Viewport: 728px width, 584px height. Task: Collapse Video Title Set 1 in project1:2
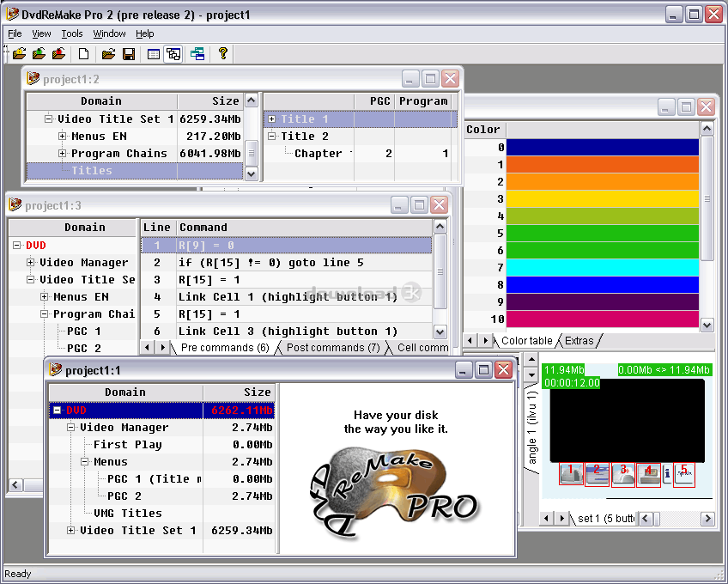(48, 119)
